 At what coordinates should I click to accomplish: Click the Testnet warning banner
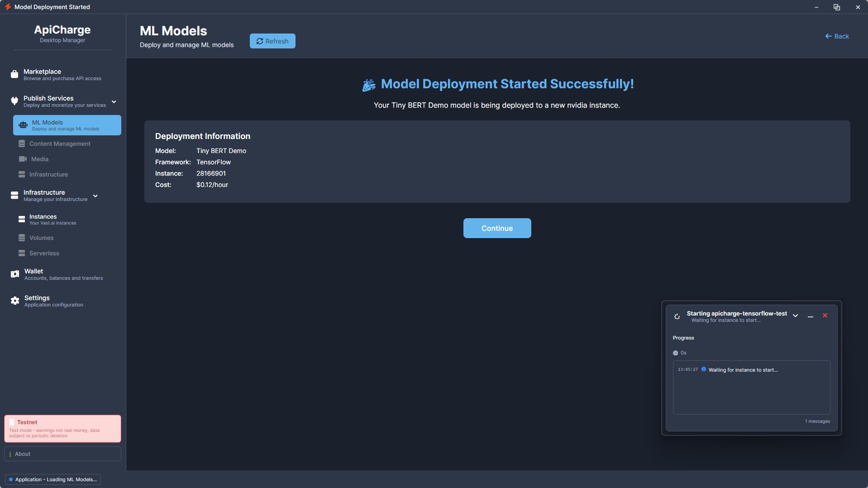pyautogui.click(x=62, y=428)
